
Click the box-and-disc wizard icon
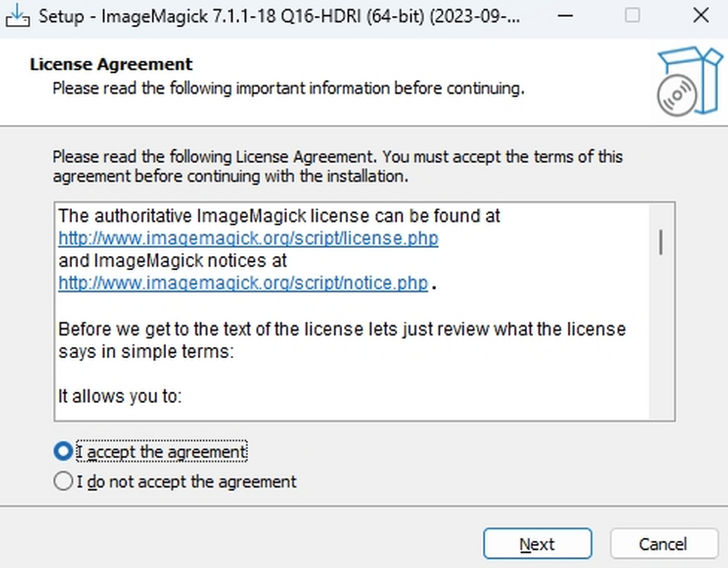click(690, 82)
